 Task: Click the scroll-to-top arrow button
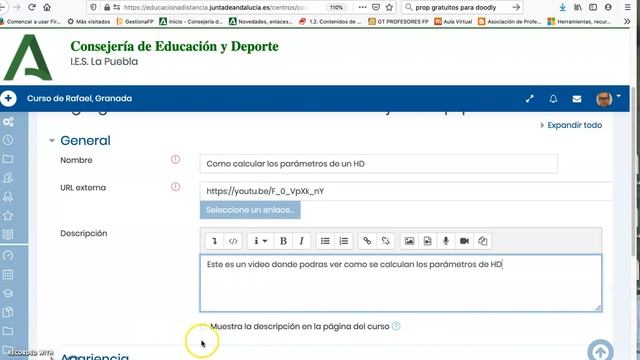click(600, 351)
